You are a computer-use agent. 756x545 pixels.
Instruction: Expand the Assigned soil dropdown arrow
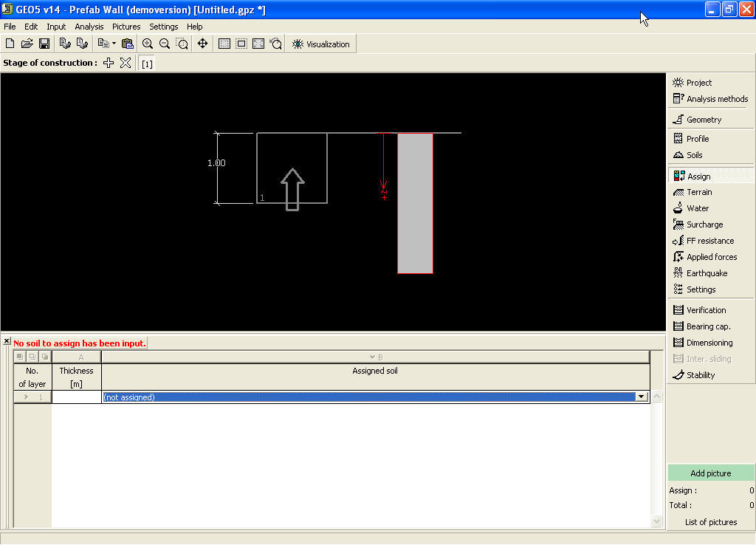[x=642, y=397]
